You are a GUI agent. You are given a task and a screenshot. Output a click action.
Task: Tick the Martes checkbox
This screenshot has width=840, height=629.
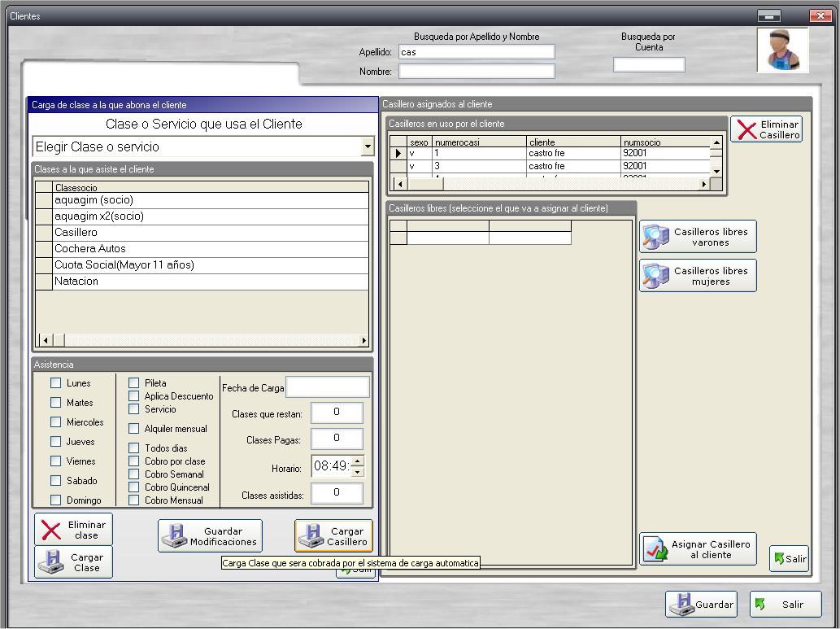click(x=56, y=402)
